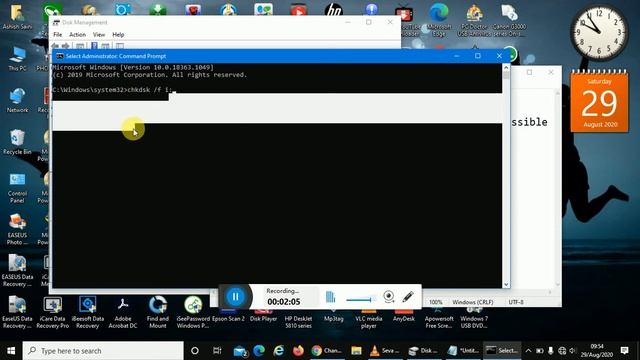The height and width of the screenshot is (360, 640).
Task: Open Help menu in Disk Management
Action: (x=118, y=35)
